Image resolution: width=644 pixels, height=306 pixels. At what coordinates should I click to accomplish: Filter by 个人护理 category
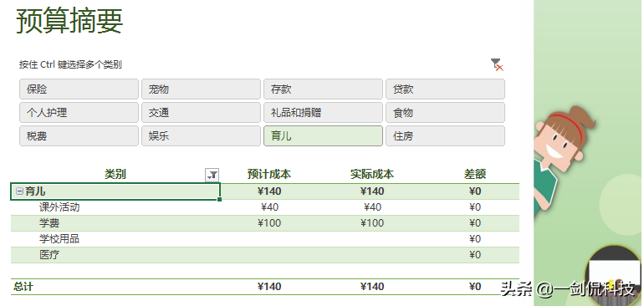point(79,113)
